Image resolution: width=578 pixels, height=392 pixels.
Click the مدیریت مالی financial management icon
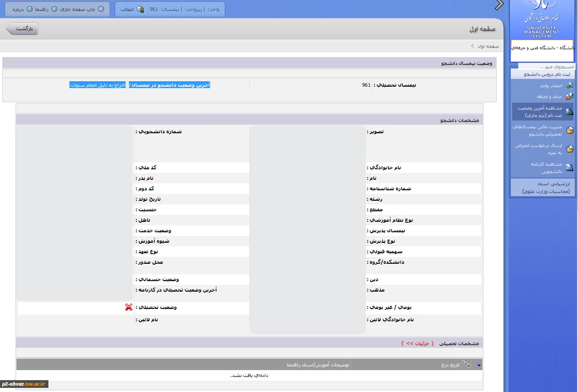click(569, 130)
